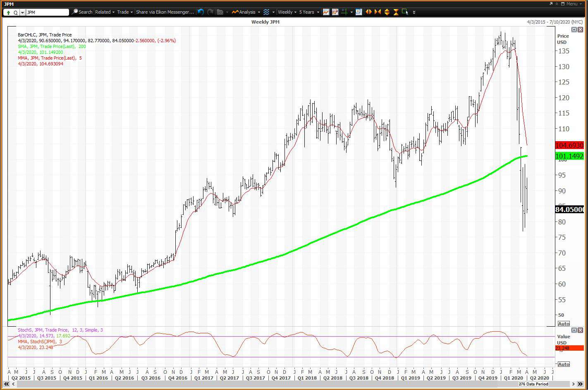Click the Related button
The width and height of the screenshot is (588, 390).
103,12
